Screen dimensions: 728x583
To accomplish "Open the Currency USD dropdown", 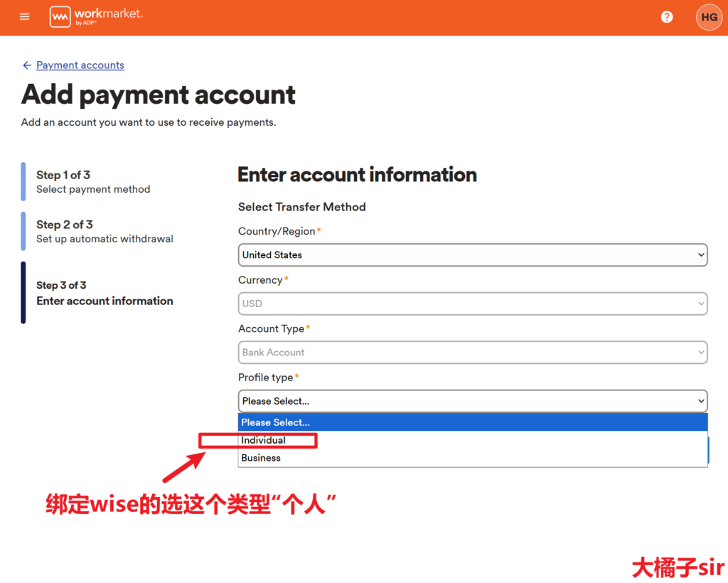I will tap(472, 304).
